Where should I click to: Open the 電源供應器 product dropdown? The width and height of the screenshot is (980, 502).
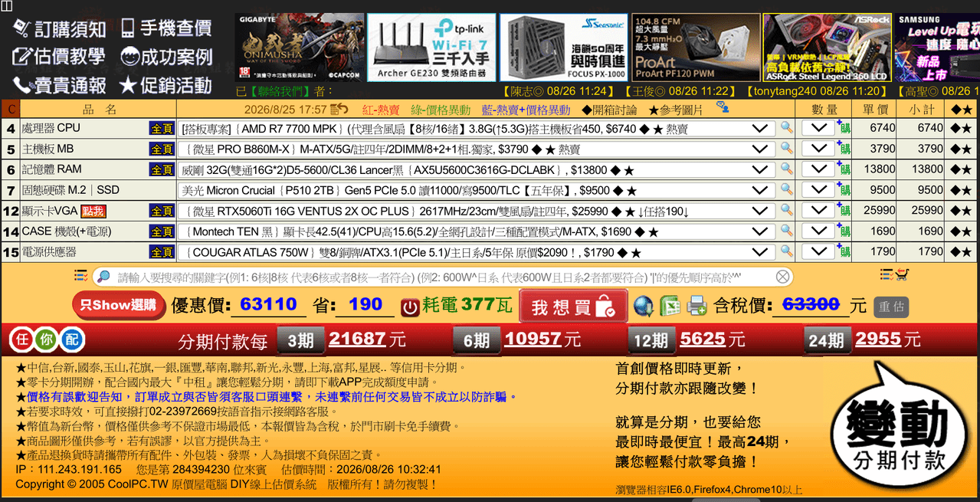(476, 252)
